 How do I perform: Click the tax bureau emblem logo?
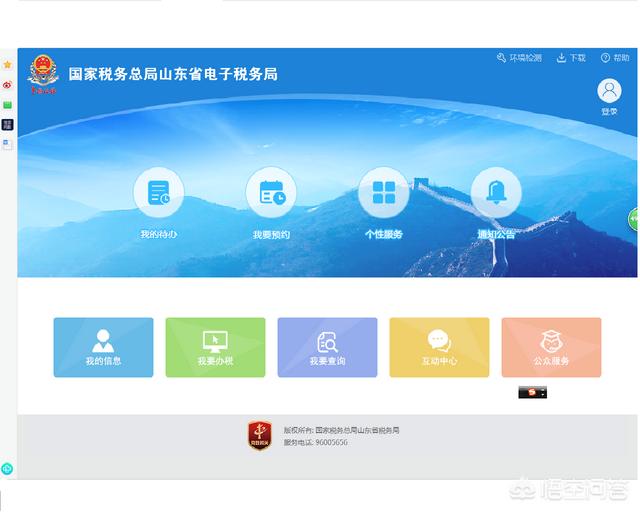click(x=43, y=74)
